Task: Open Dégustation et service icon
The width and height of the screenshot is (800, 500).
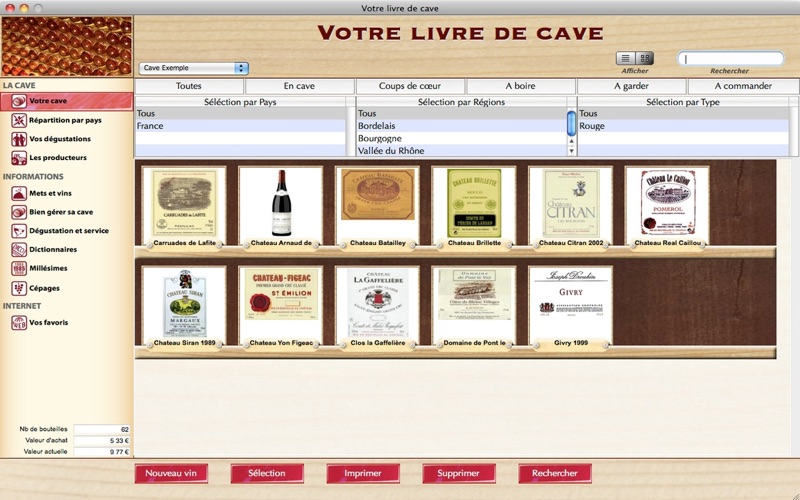Action: click(x=19, y=231)
